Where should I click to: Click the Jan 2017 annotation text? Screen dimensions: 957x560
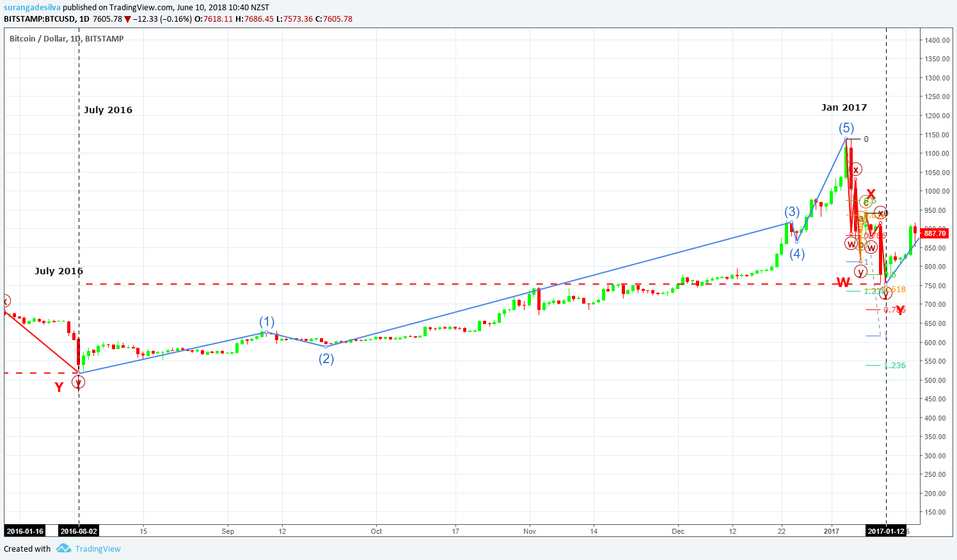(x=844, y=107)
